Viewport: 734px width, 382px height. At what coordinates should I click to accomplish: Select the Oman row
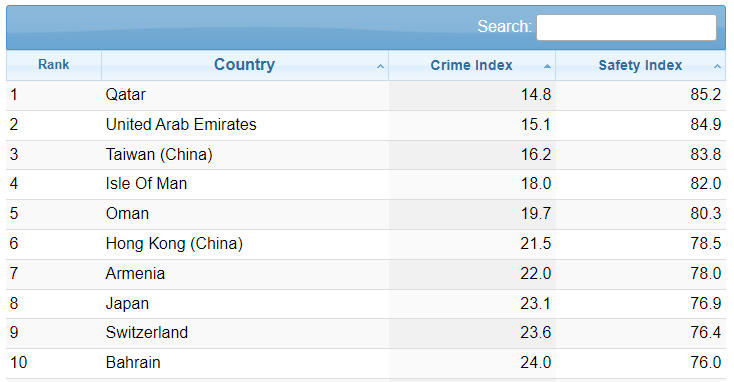tap(366, 214)
